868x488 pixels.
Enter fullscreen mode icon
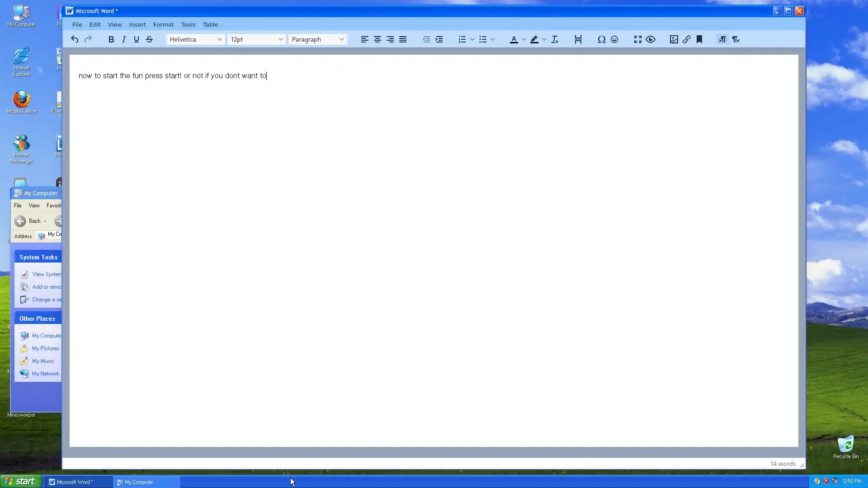637,39
